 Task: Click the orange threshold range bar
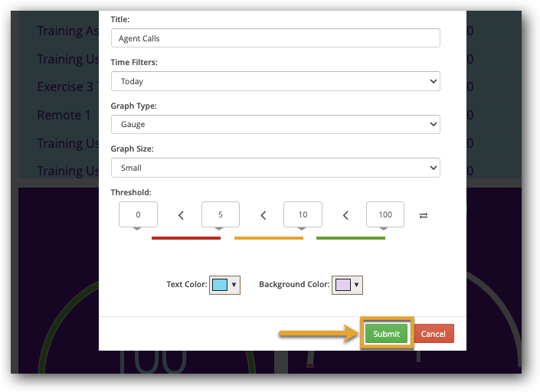pos(268,238)
